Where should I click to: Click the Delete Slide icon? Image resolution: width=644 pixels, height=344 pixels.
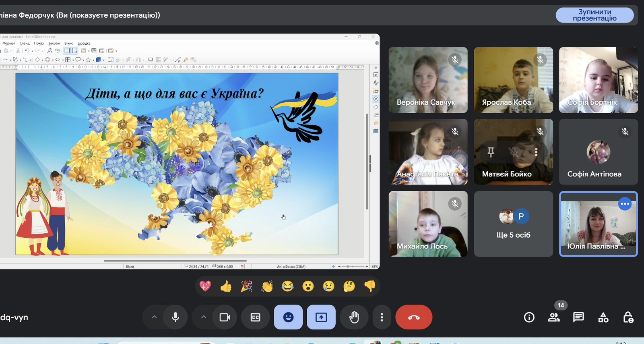(101, 51)
